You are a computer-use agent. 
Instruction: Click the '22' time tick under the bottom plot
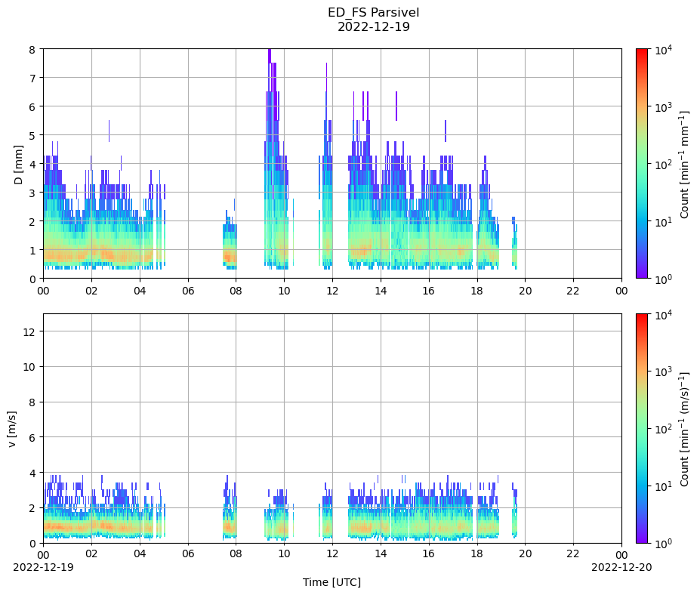573,554
